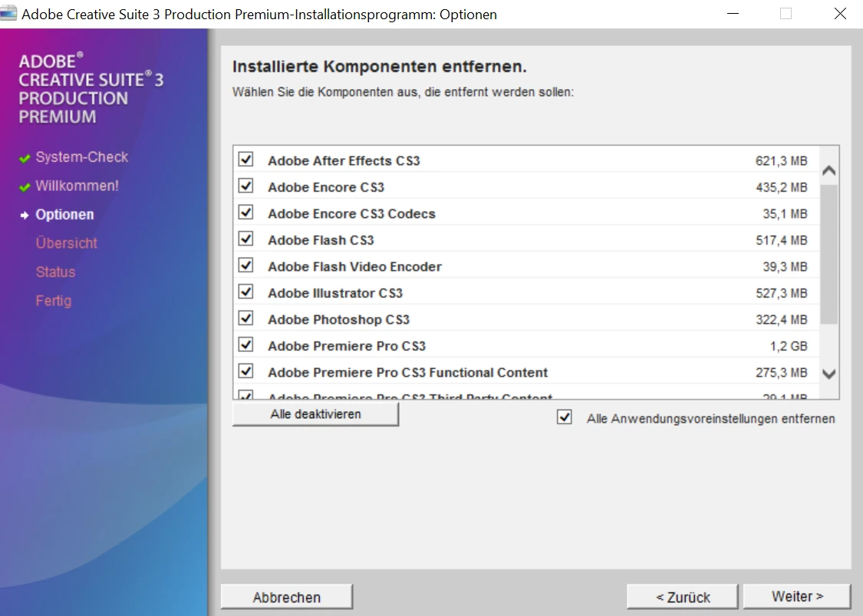Click the component list scrollbar thumb
863x616 pixels.
pos(829,254)
